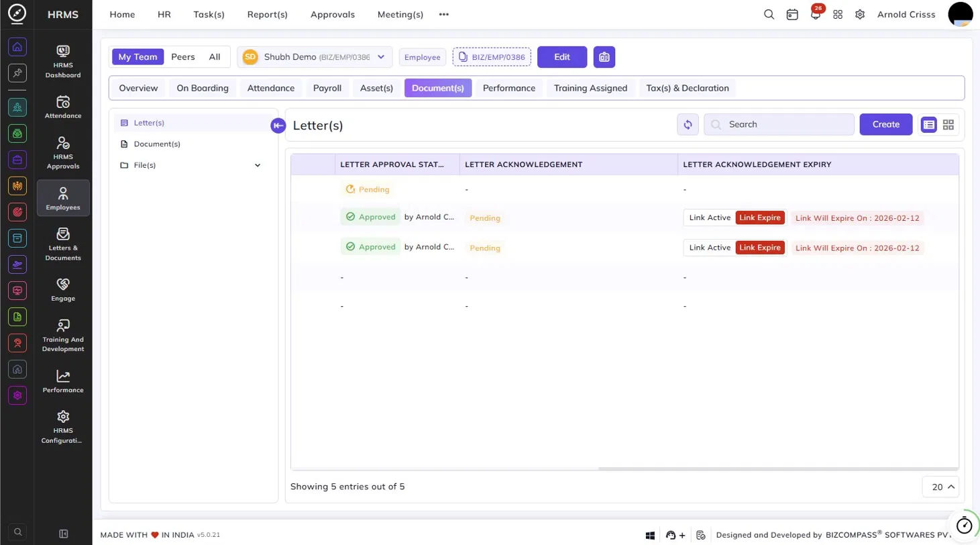The height and width of the screenshot is (545, 980).
Task: Switch to grid view layout
Action: click(948, 124)
